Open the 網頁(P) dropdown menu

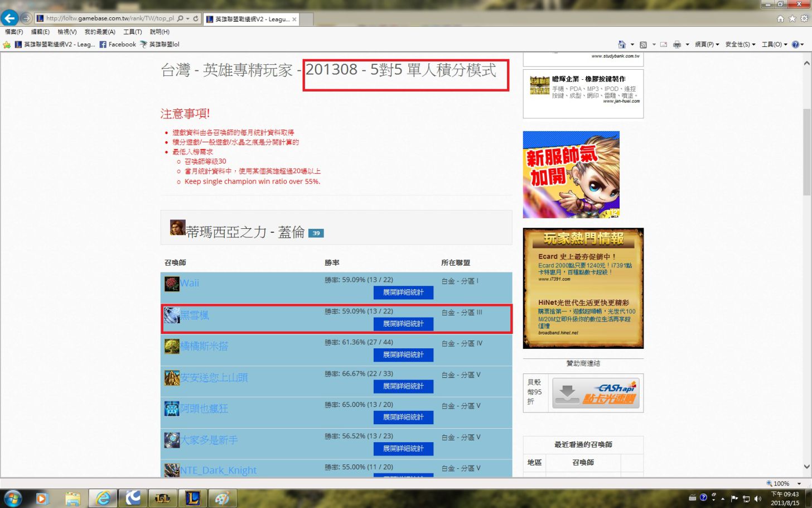coord(707,45)
